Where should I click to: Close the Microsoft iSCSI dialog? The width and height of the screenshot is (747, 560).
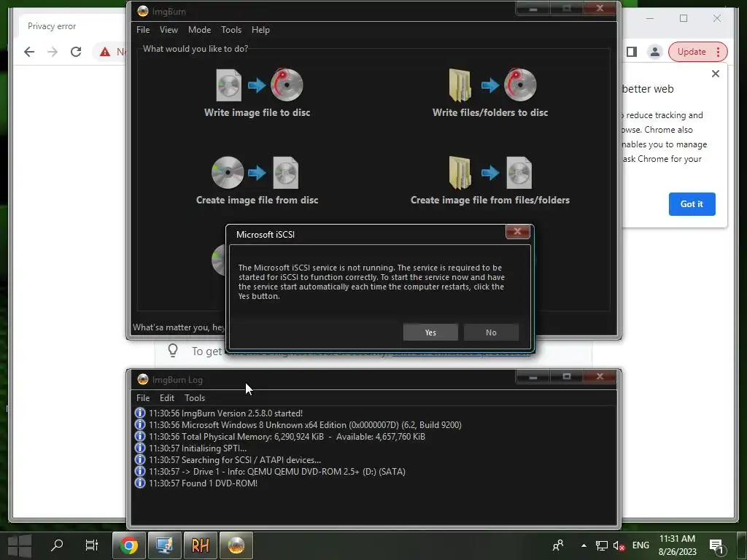point(517,231)
